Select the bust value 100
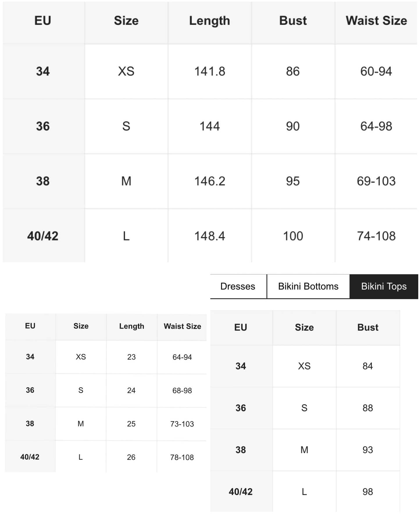The width and height of the screenshot is (420, 525). click(x=293, y=236)
